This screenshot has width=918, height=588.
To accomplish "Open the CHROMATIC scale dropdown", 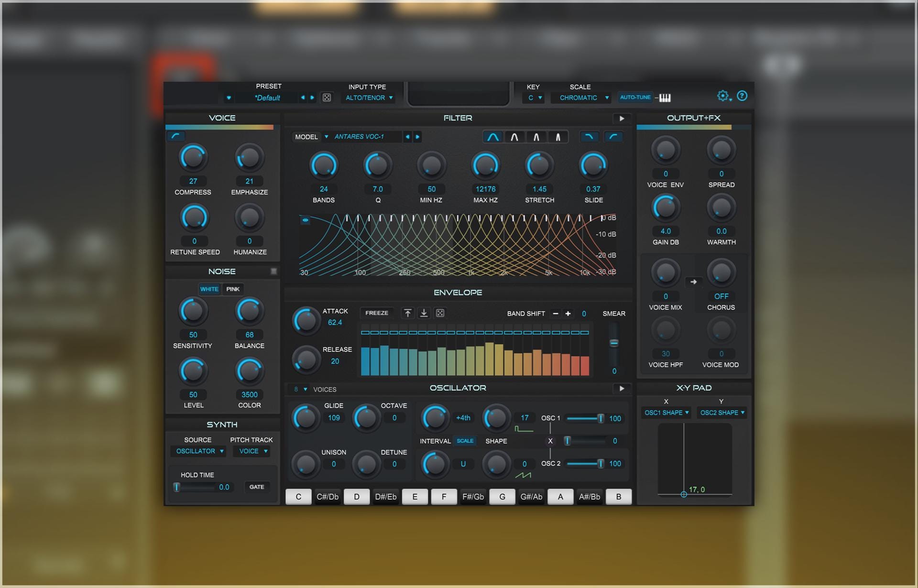I will pos(581,98).
